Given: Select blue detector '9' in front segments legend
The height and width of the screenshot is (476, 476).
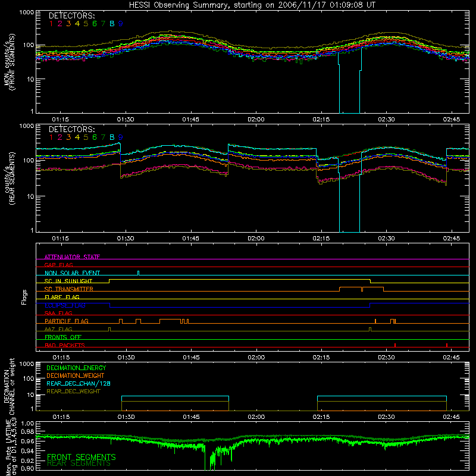Looking at the screenshot, I should click(121, 24).
